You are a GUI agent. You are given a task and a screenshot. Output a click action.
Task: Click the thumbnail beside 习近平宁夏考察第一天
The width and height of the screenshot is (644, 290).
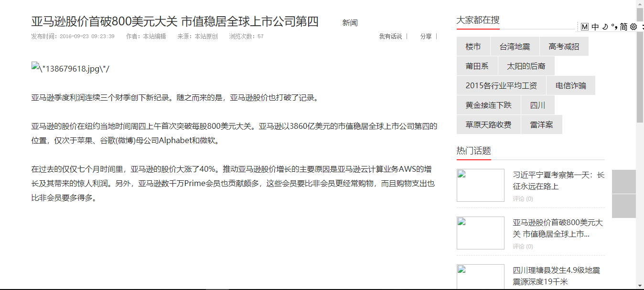[481, 185]
